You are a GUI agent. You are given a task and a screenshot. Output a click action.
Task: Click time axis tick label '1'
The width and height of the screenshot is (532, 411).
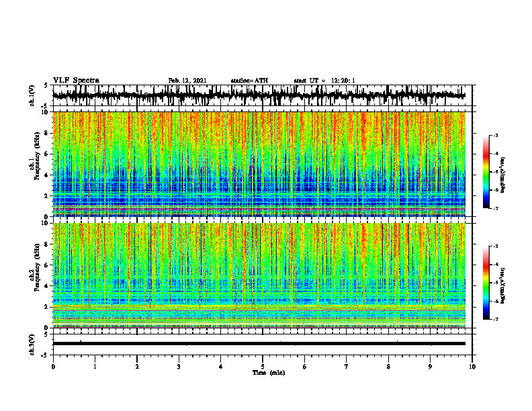click(95, 367)
